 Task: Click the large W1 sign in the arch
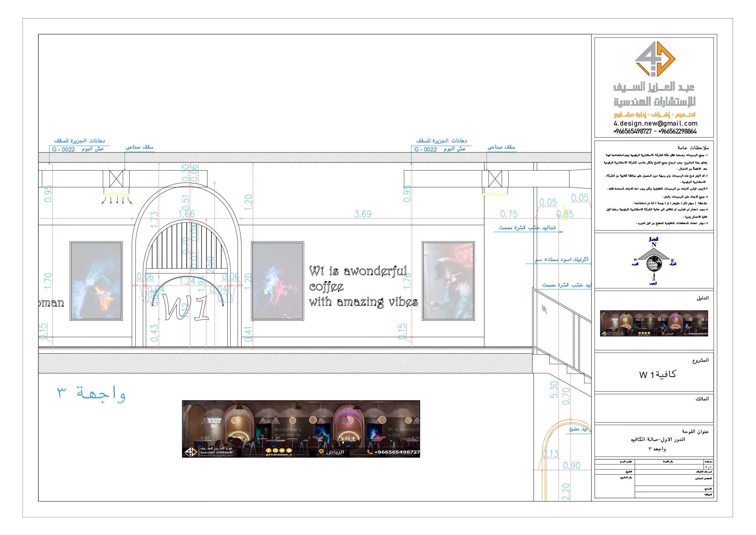(185, 308)
